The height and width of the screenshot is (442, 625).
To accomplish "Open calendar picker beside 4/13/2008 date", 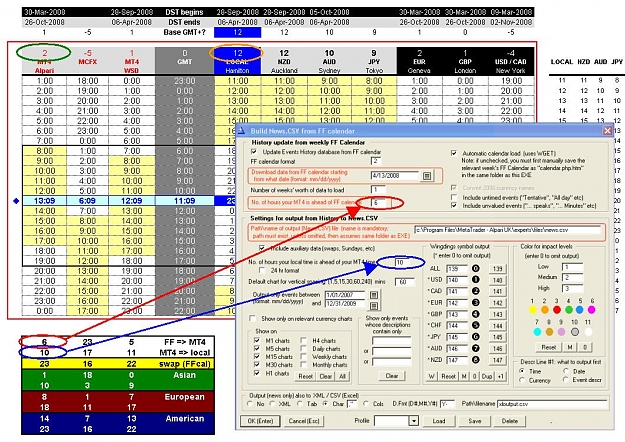I will point(426,176).
